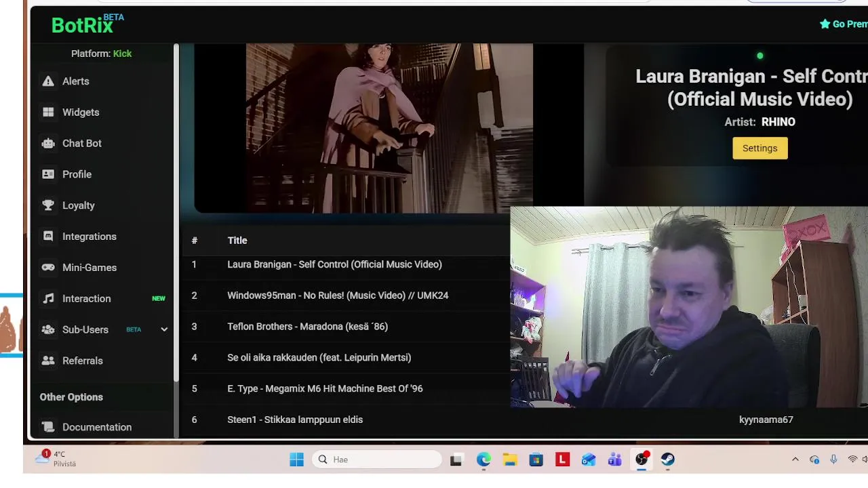
Task: Open the Windows Start menu
Action: point(296,460)
